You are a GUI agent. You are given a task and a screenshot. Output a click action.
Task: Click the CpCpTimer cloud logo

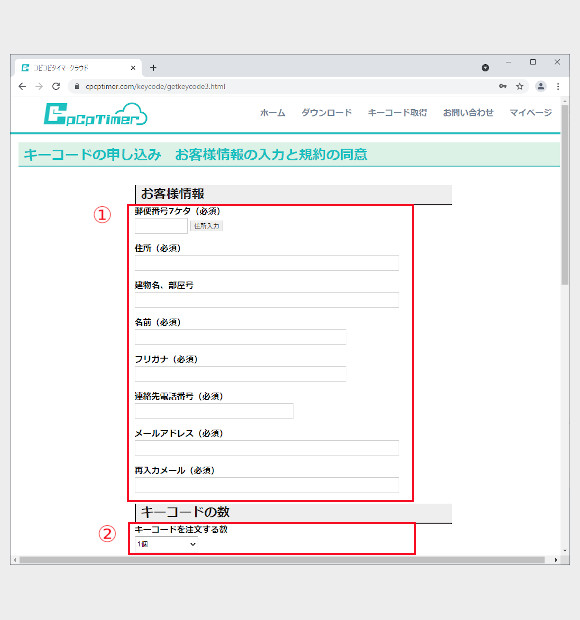click(x=95, y=114)
